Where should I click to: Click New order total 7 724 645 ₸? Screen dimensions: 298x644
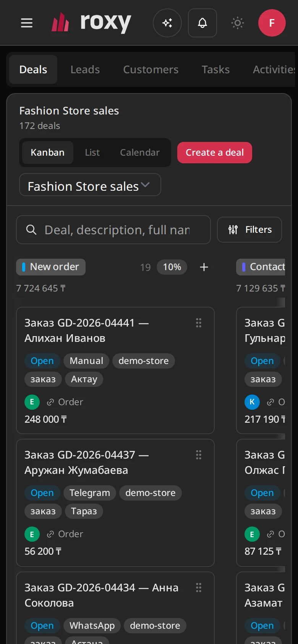pyautogui.click(x=41, y=288)
